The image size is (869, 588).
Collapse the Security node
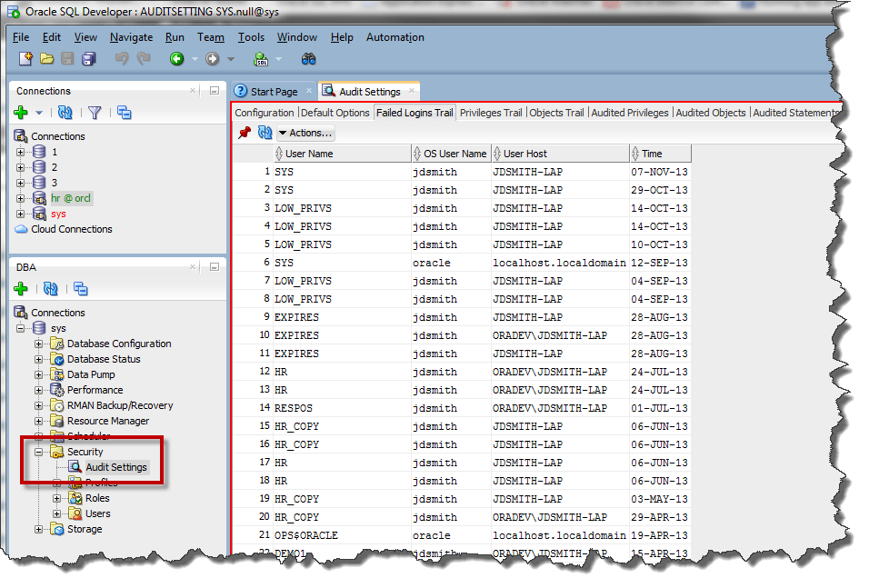coord(39,452)
